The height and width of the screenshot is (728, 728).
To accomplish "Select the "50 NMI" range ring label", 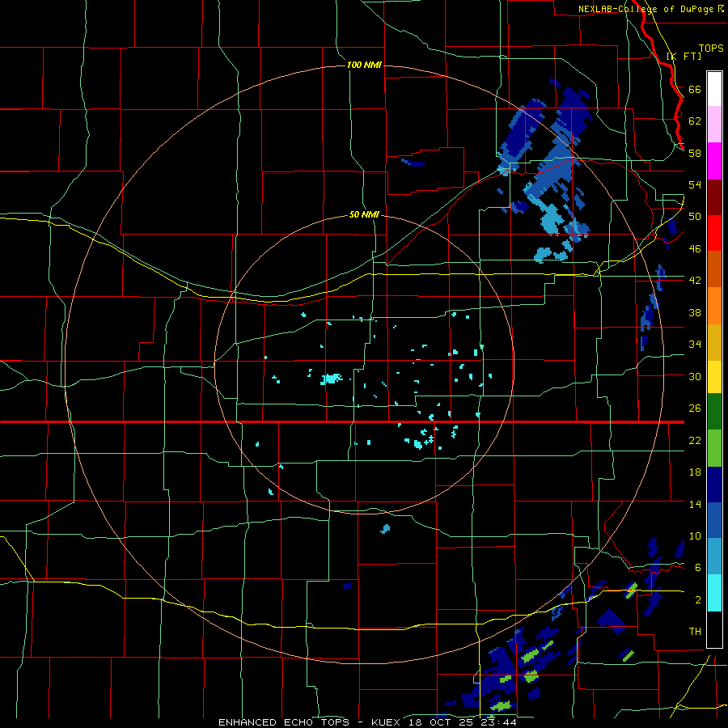I will [x=364, y=214].
